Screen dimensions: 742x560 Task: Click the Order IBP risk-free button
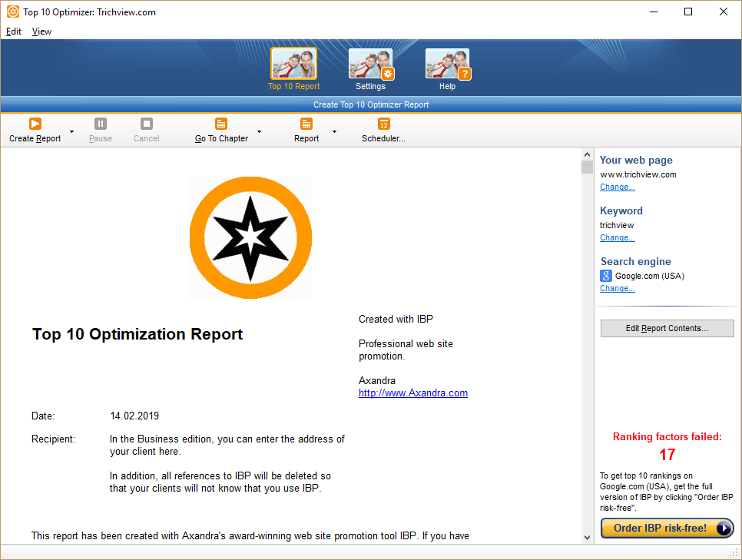pyautogui.click(x=667, y=528)
